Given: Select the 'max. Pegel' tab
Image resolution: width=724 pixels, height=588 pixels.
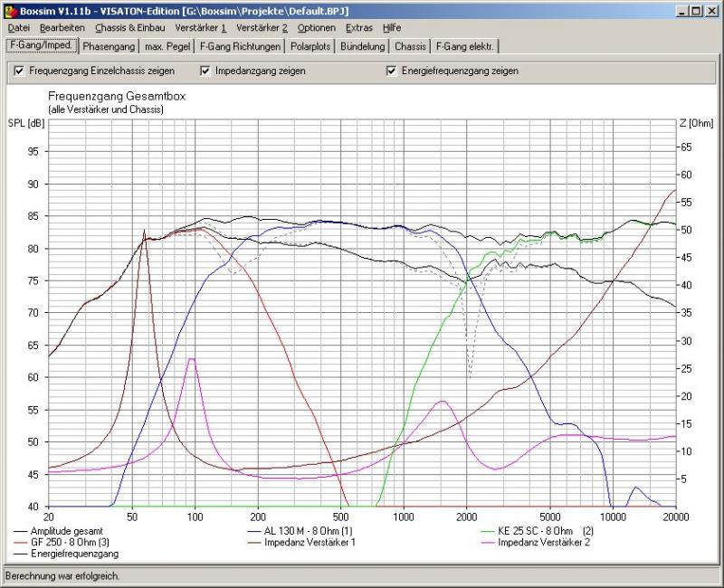Looking at the screenshot, I should (167, 46).
